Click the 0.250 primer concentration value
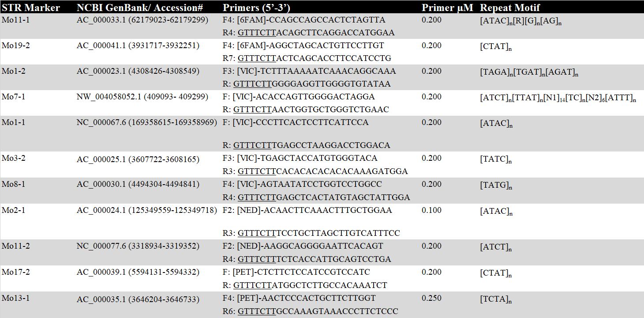644x318 pixels. pos(432,299)
